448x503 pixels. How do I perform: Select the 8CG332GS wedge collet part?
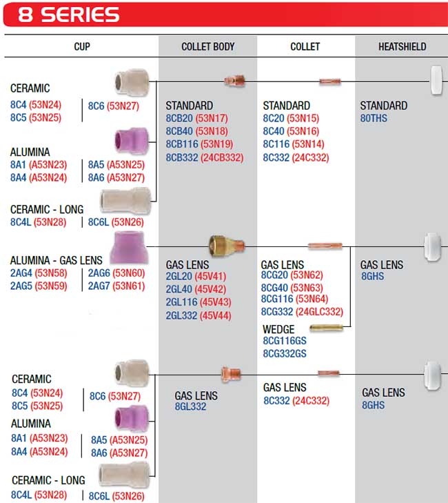point(284,353)
